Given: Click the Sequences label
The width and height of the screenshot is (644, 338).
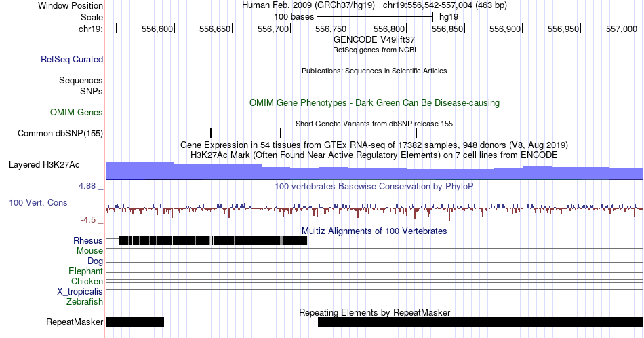Looking at the screenshot, I should (81, 80).
